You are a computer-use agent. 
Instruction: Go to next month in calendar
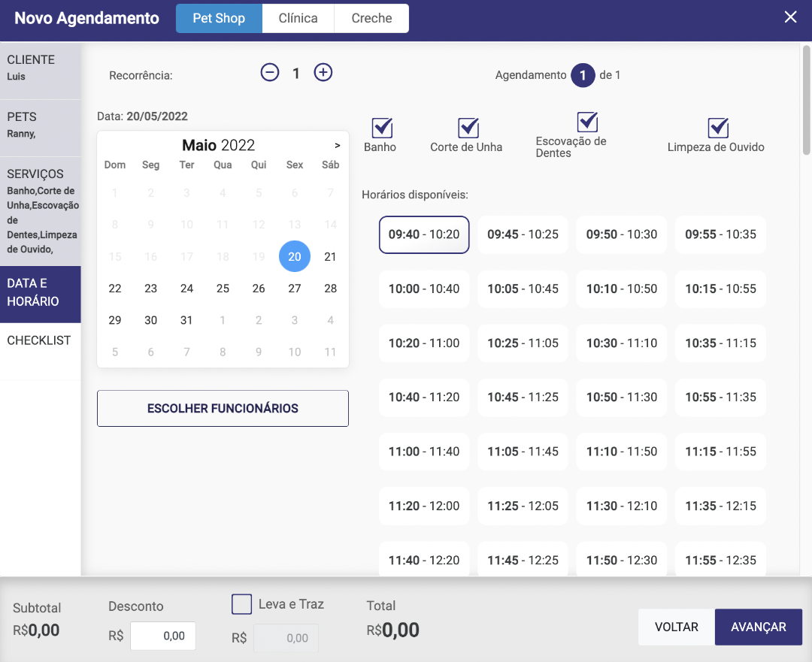click(337, 146)
